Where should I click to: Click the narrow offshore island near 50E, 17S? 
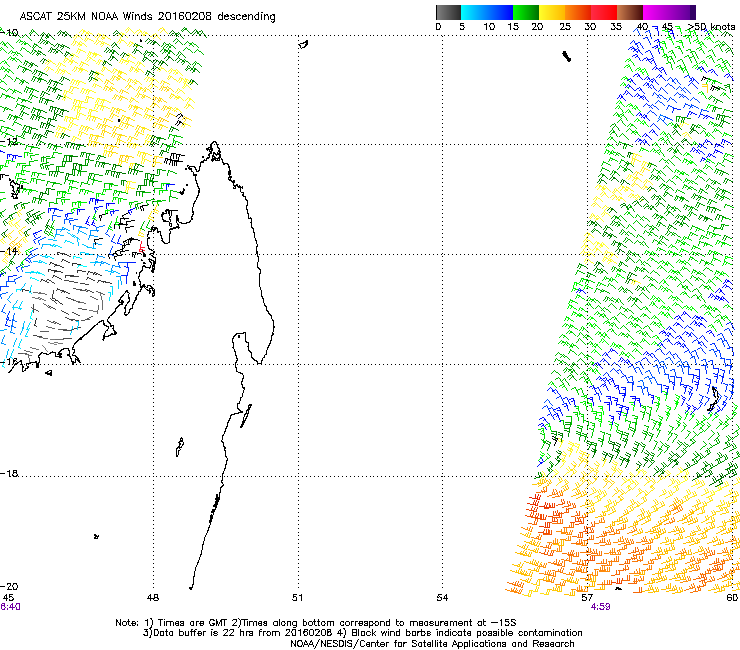click(x=246, y=416)
